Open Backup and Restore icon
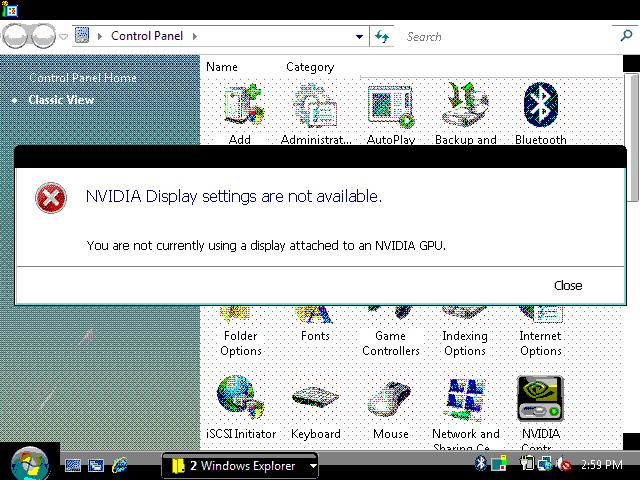640x480 pixels. point(465,104)
